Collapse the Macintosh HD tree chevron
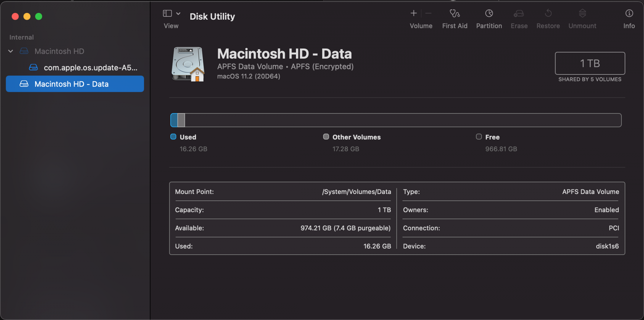 coord(11,51)
